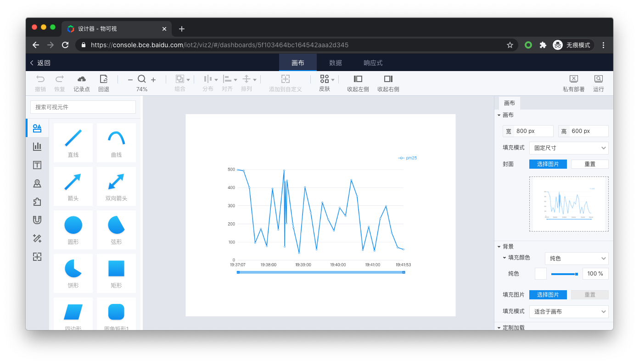Image resolution: width=639 pixels, height=364 pixels.
Task: Pick the 直线 line shape
Action: (x=73, y=143)
